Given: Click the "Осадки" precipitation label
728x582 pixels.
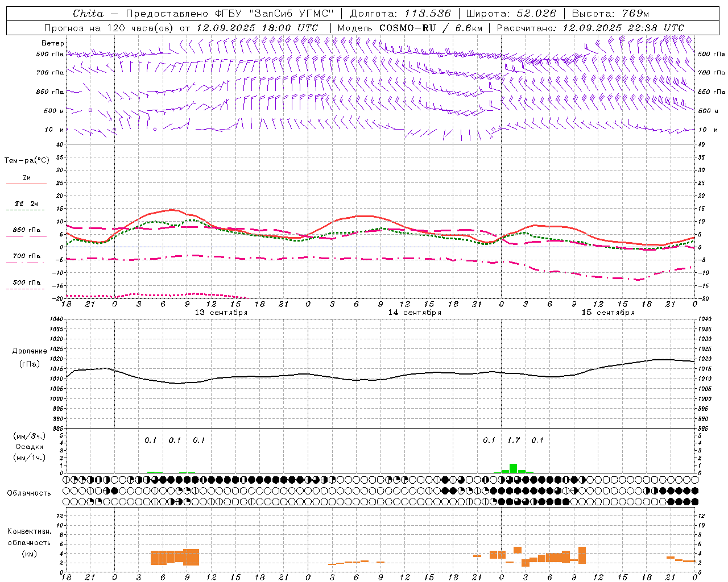Looking at the screenshot, I should coord(29,447).
